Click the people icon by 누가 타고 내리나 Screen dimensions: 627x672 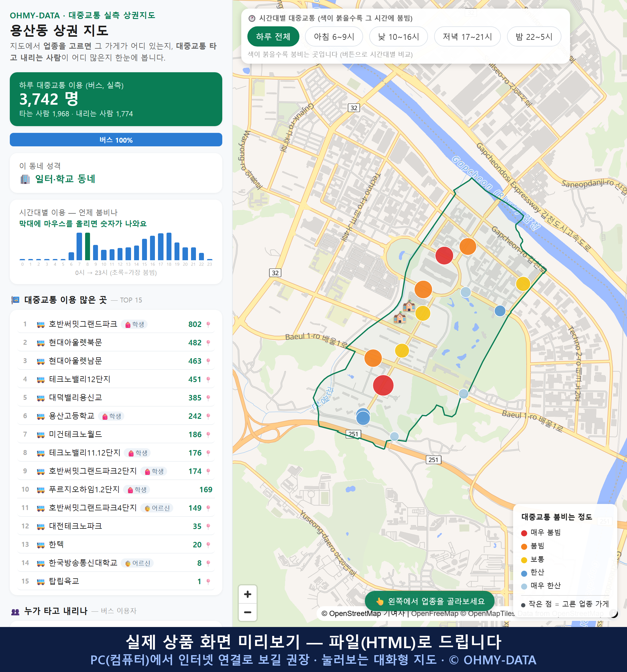tap(15, 611)
